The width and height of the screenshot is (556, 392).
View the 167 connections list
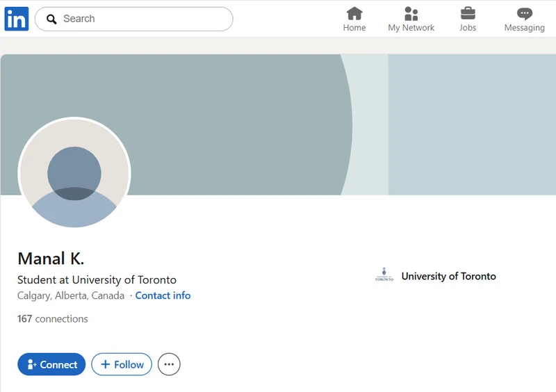click(53, 319)
